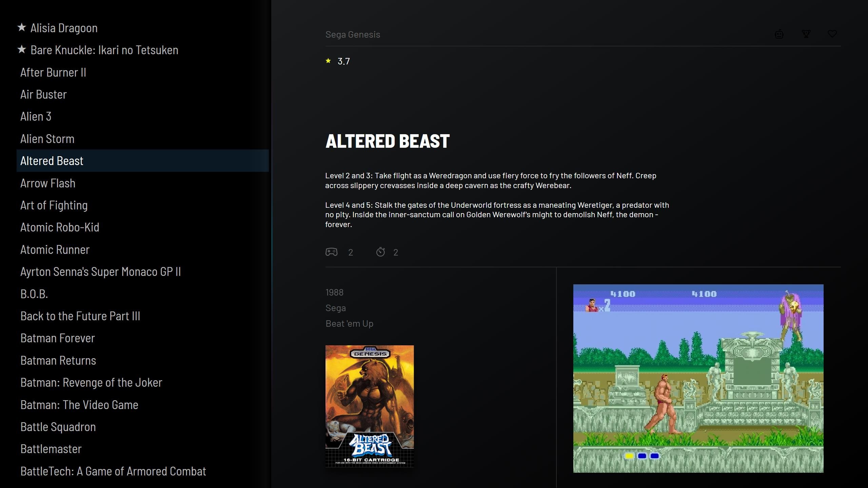Click the Sega Genesis system label

[x=353, y=34]
